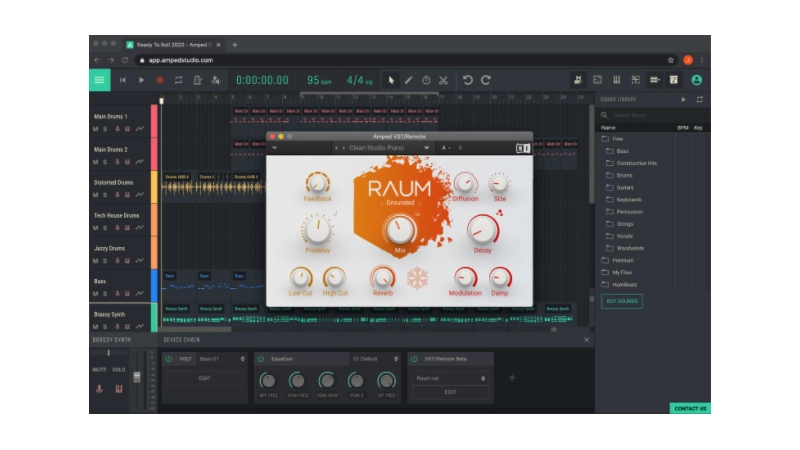Arm recording on Main Drums 2 track
Viewport: 800px width, 450px height.
[117, 162]
